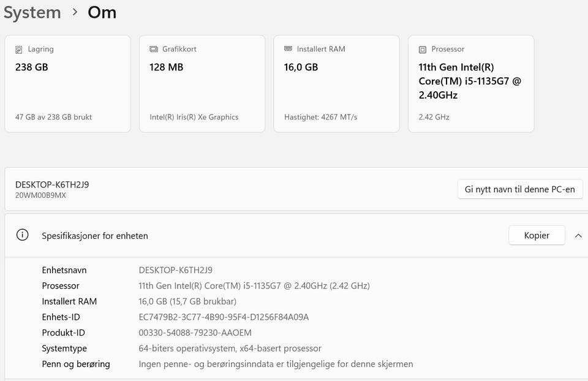
Task: Click the breadcrumb chevron after System
Action: [75, 12]
